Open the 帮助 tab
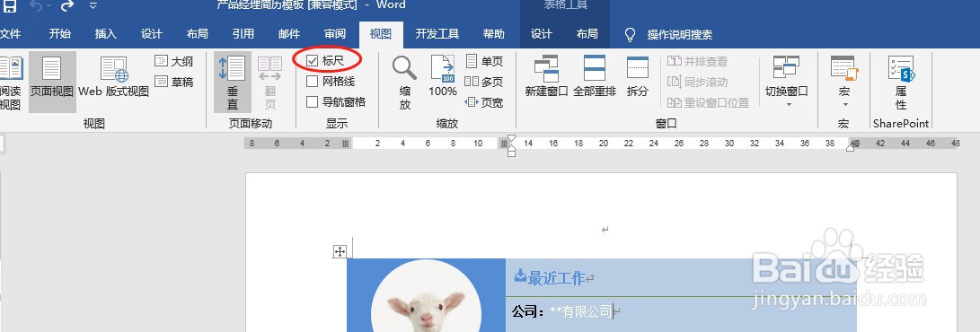Viewport: 980px width, 332px height. tap(494, 34)
